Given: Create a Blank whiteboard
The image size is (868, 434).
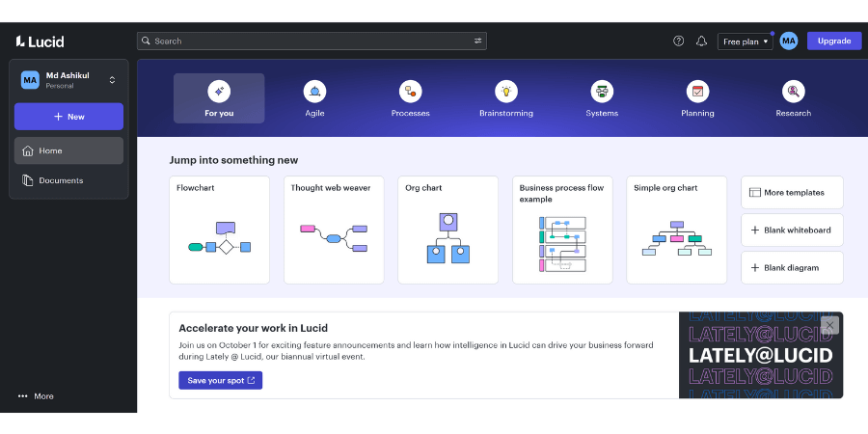Looking at the screenshot, I should (x=792, y=231).
